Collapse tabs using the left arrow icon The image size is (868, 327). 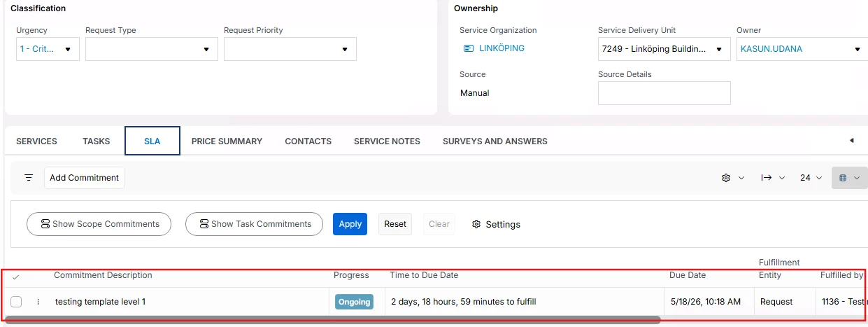click(851, 141)
